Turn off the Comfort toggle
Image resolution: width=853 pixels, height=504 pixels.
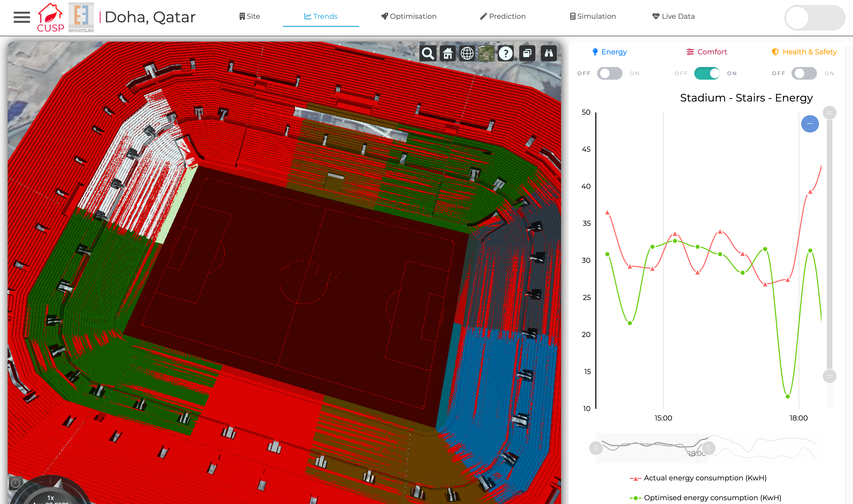(x=707, y=73)
